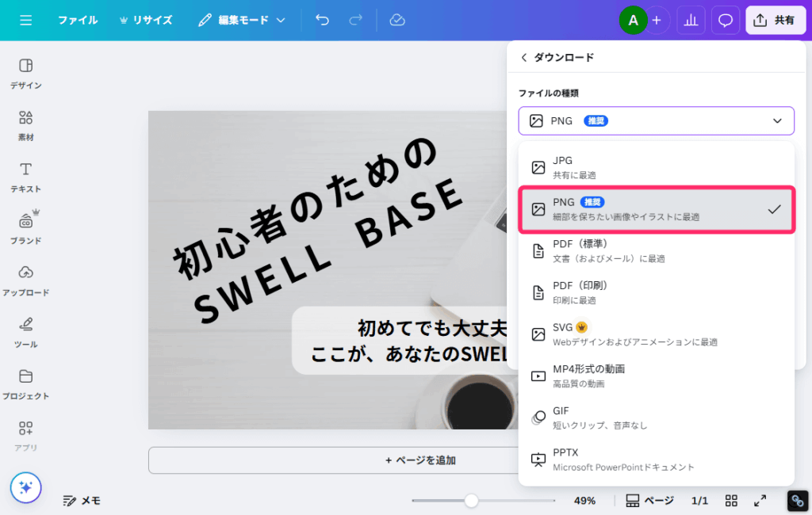Open the account avatar A
Image resolution: width=812 pixels, height=515 pixels.
[633, 21]
